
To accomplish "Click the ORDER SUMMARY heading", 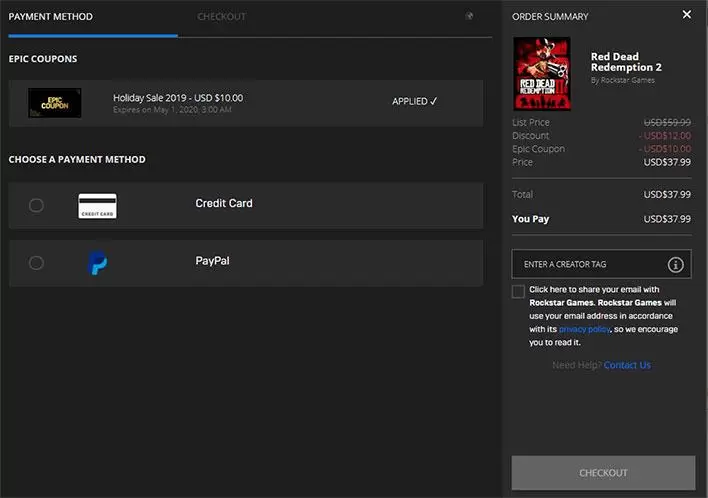I will (x=550, y=17).
